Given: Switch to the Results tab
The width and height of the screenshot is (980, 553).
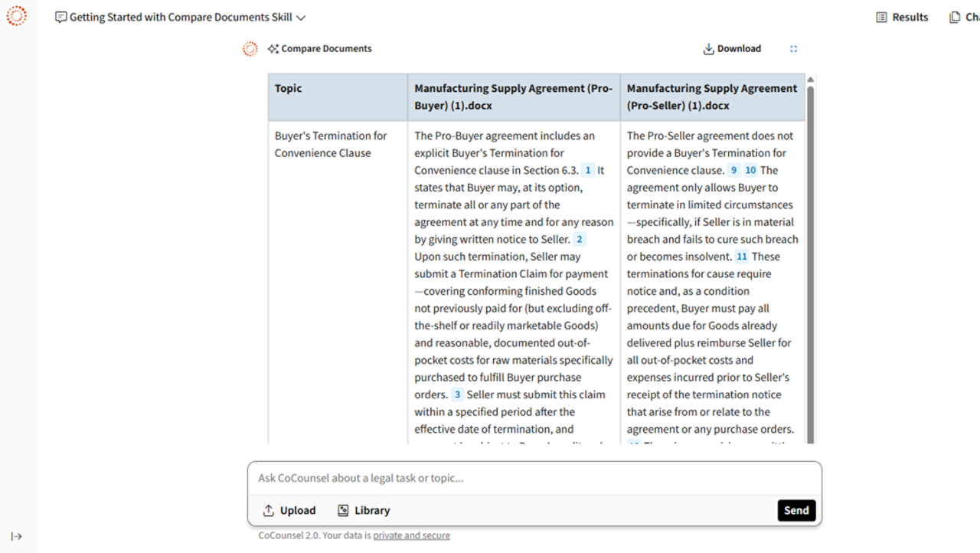Looking at the screenshot, I should click(x=902, y=18).
